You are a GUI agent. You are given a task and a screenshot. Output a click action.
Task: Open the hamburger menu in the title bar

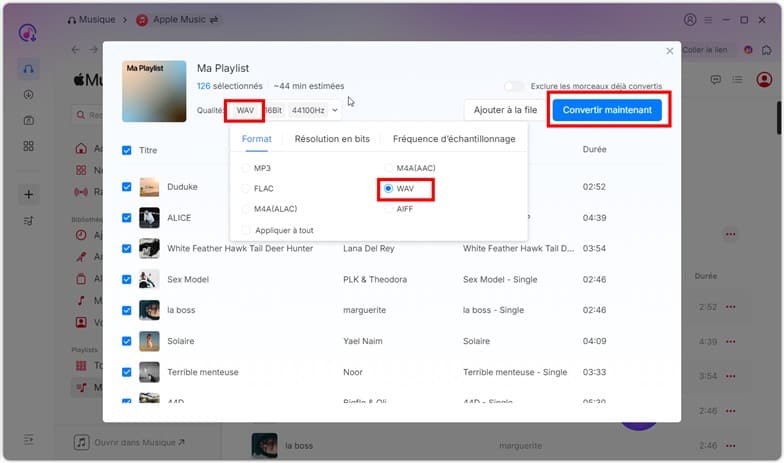pyautogui.click(x=708, y=20)
